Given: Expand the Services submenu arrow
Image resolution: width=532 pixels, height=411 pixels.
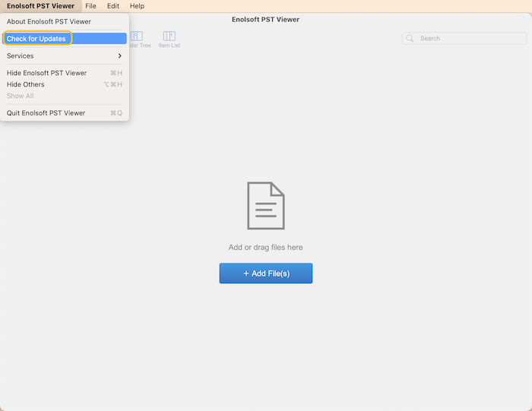Looking at the screenshot, I should [x=119, y=55].
